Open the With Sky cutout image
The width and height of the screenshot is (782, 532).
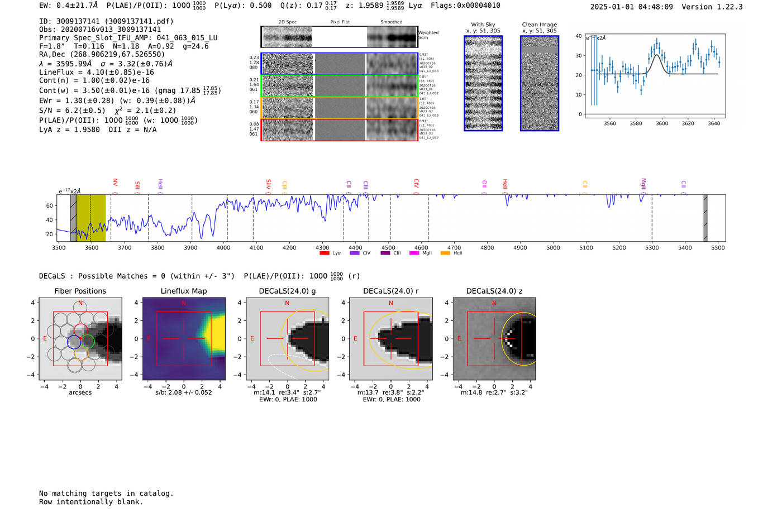483,83
